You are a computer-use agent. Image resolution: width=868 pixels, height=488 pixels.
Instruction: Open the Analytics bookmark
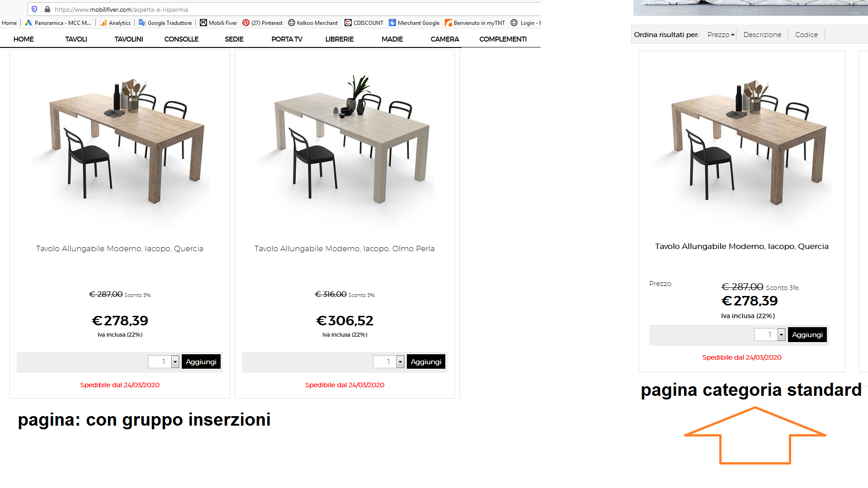pos(115,23)
